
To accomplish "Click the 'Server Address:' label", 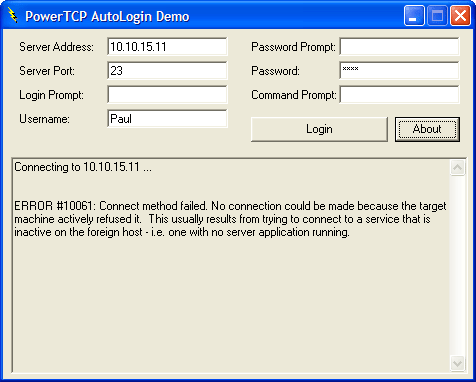I will point(56,47).
